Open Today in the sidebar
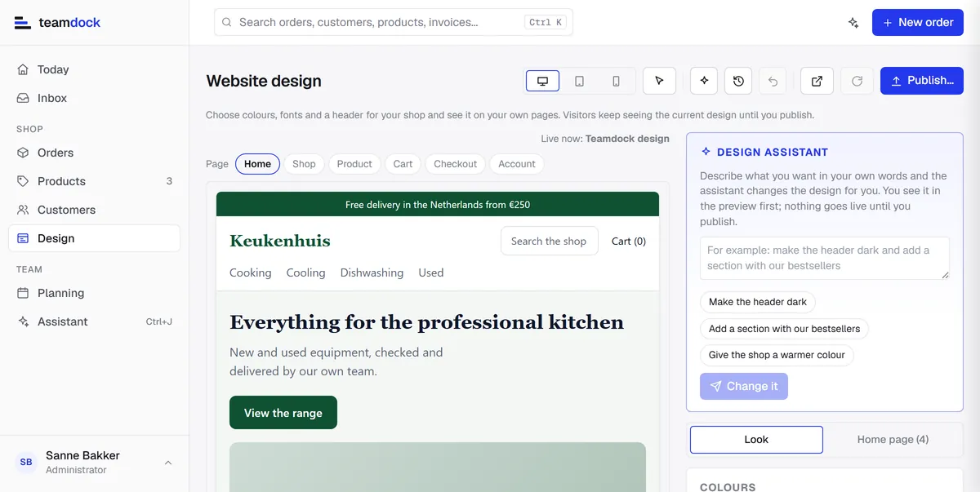The width and height of the screenshot is (980, 492). pos(94,69)
